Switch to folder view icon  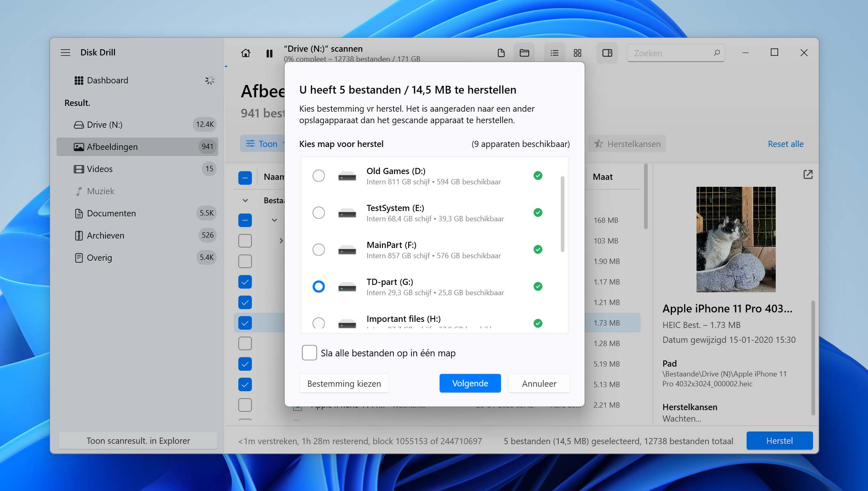524,53
